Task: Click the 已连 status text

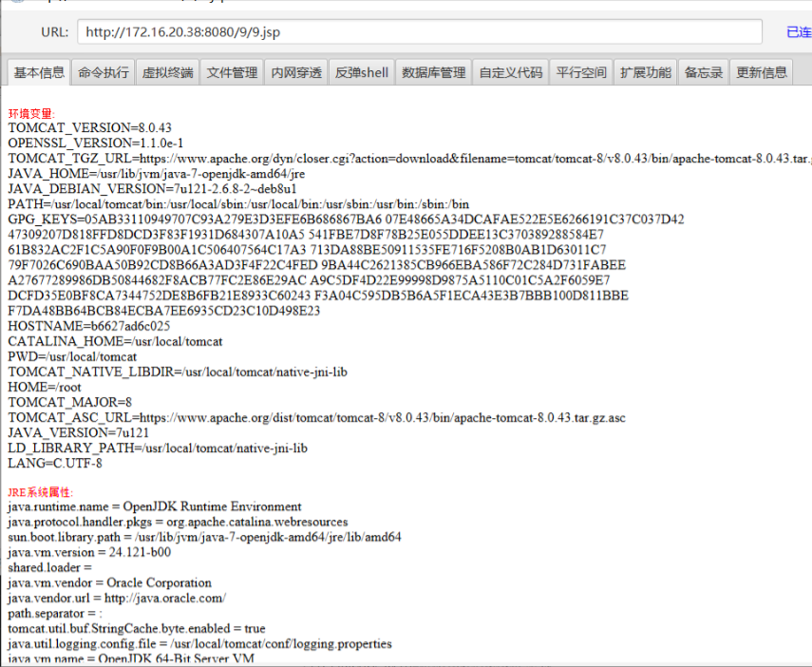Action: click(799, 32)
